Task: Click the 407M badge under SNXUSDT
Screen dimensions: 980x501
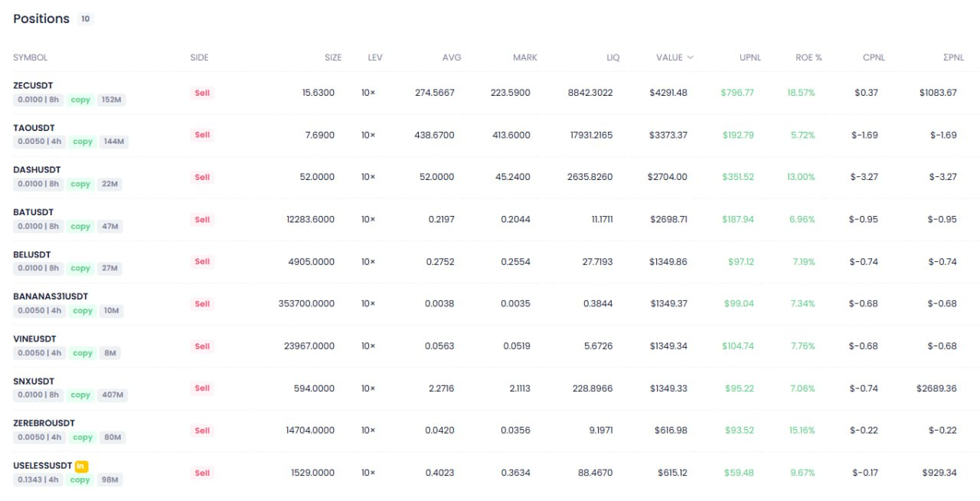Action: point(113,395)
